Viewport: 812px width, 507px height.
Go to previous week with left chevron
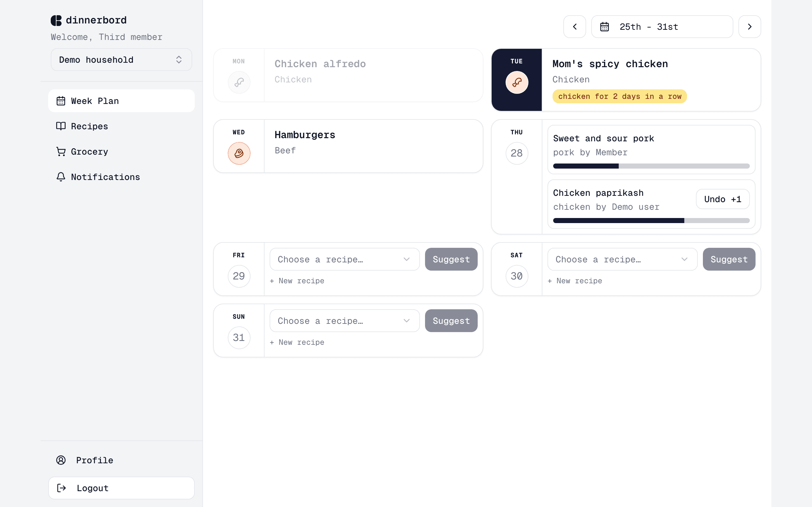click(x=574, y=27)
